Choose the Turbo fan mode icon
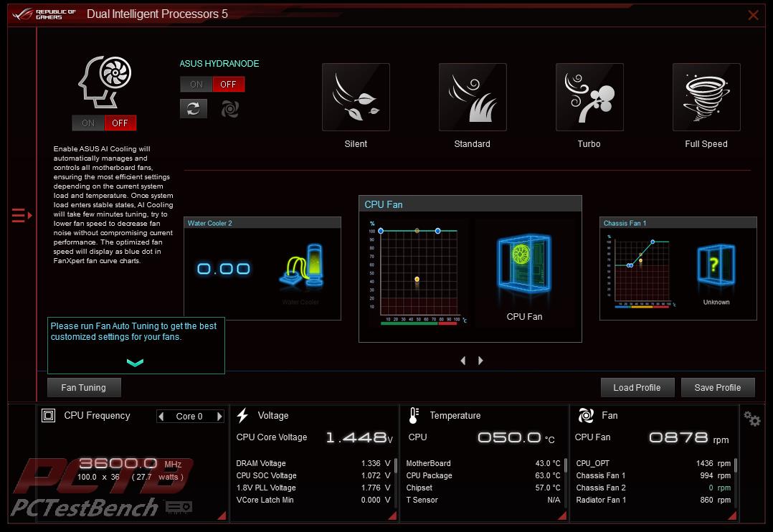This screenshot has width=773, height=532. click(x=589, y=97)
